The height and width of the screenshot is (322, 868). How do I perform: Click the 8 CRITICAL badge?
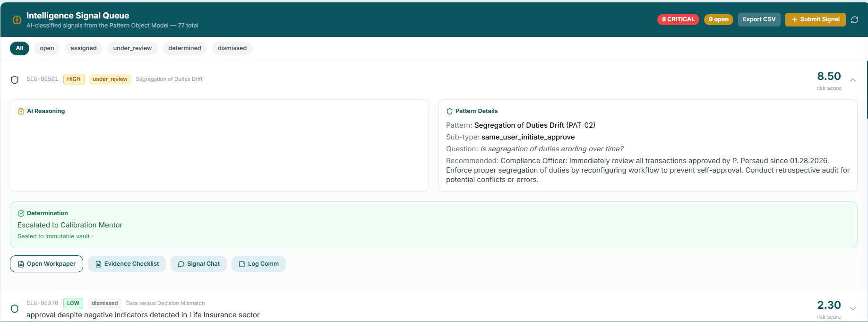pyautogui.click(x=678, y=19)
